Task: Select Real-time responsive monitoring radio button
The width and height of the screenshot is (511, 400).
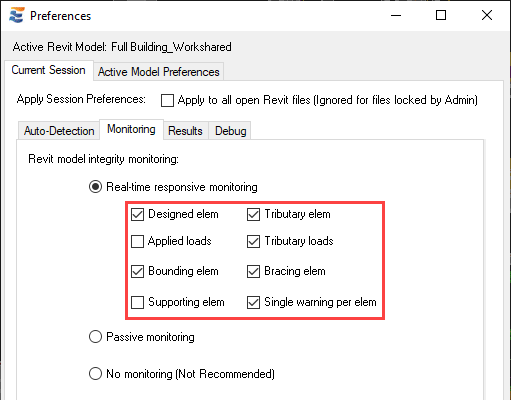Action: [x=95, y=187]
